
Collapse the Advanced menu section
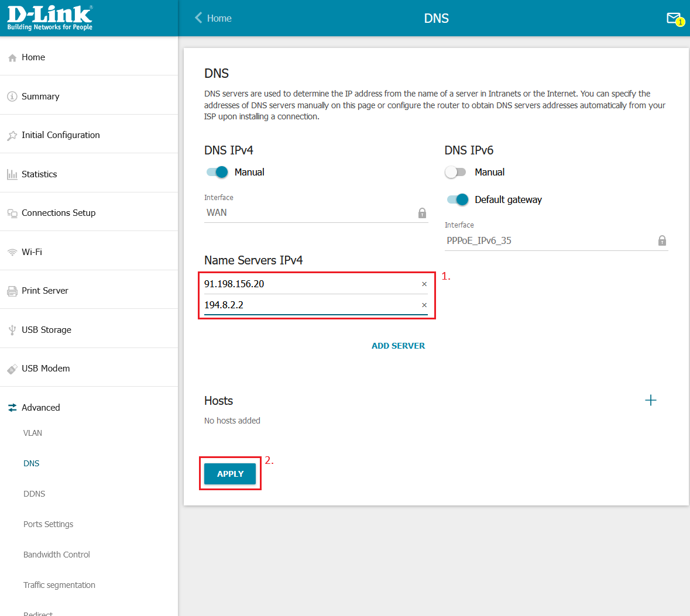(x=41, y=408)
